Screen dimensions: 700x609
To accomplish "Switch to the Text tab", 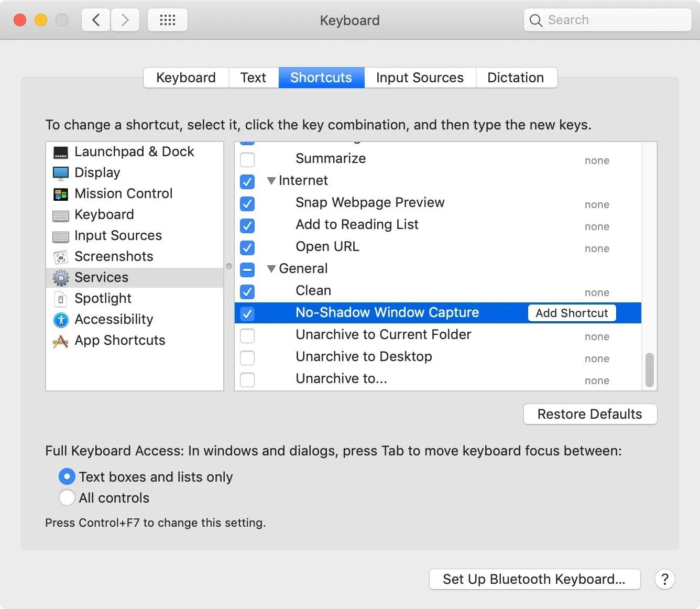I will point(254,78).
